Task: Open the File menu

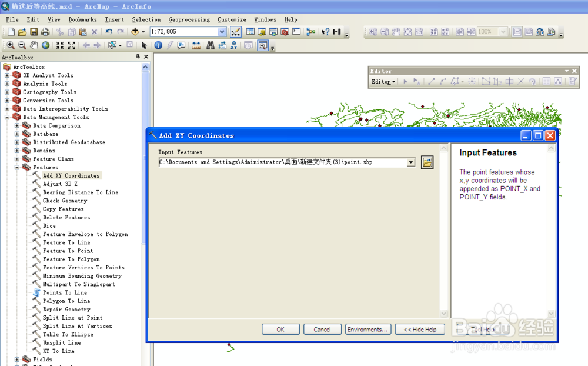Action: [x=12, y=19]
